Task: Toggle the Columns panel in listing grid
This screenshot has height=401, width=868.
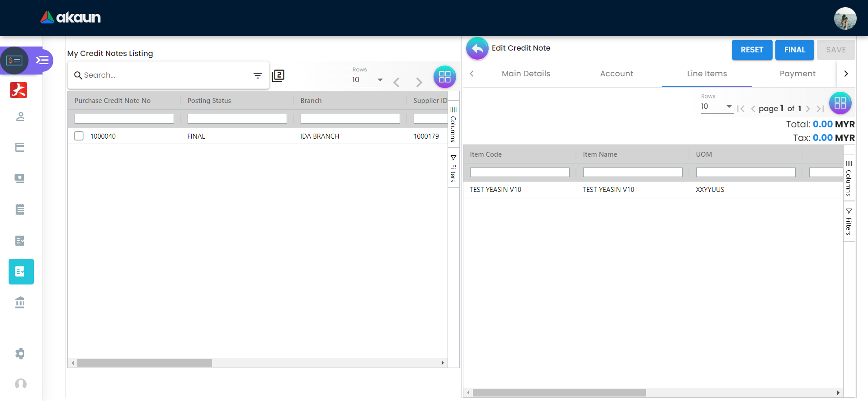Action: pyautogui.click(x=453, y=123)
